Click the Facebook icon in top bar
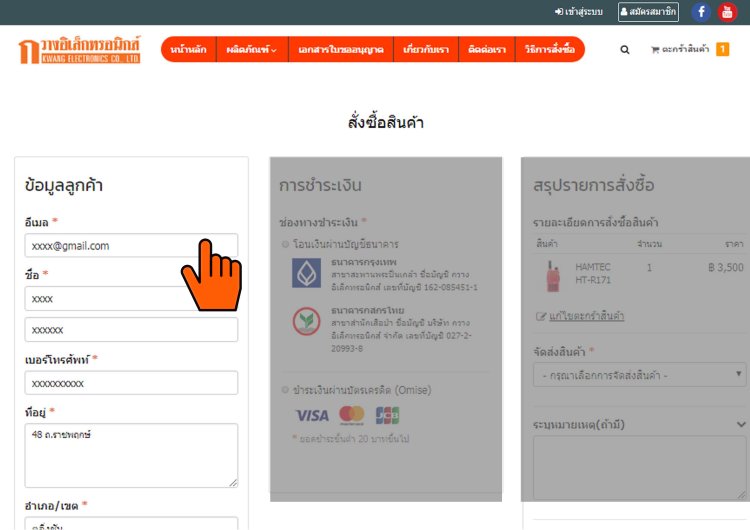Image resolution: width=750 pixels, height=530 pixels. pyautogui.click(x=701, y=12)
